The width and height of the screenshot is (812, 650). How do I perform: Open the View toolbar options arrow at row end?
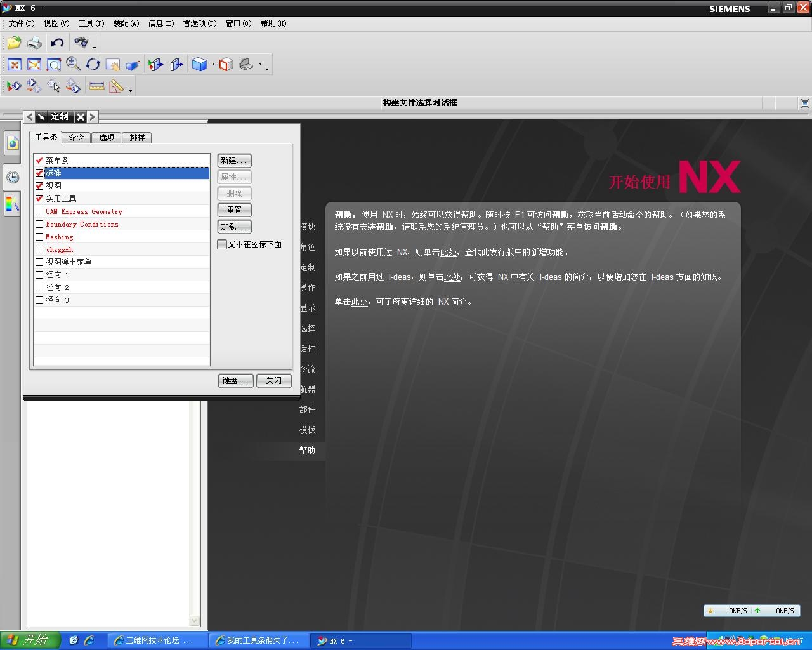tap(267, 69)
